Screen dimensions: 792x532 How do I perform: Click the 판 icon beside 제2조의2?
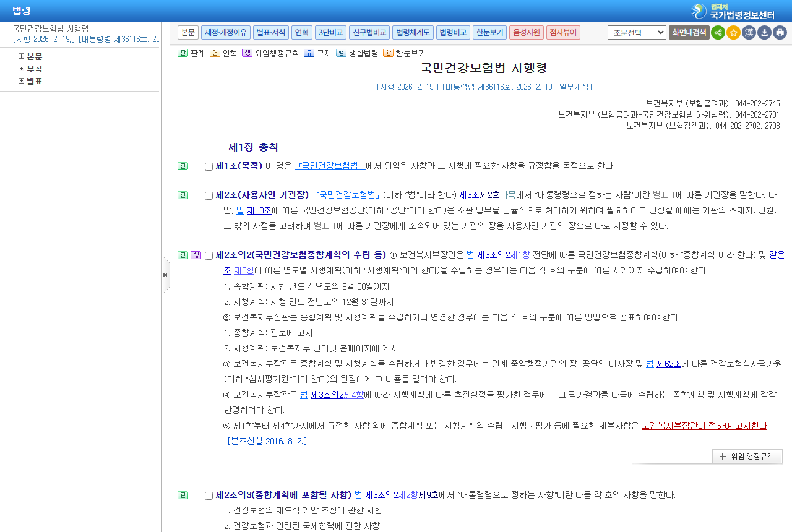183,255
